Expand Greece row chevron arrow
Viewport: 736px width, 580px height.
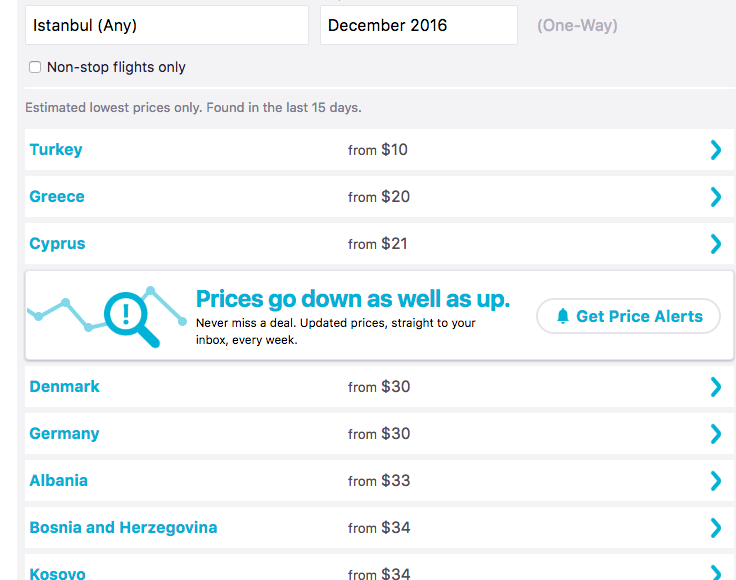tap(715, 197)
